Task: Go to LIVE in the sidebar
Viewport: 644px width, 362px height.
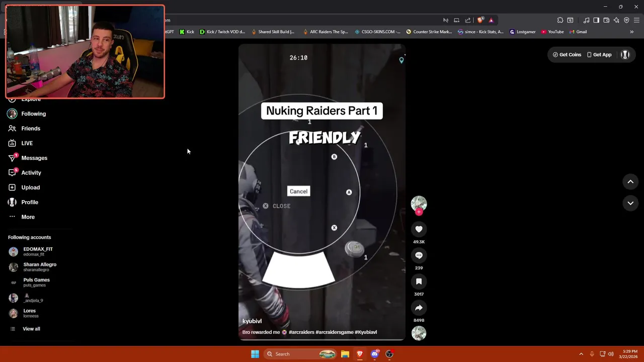Action: 27,143
